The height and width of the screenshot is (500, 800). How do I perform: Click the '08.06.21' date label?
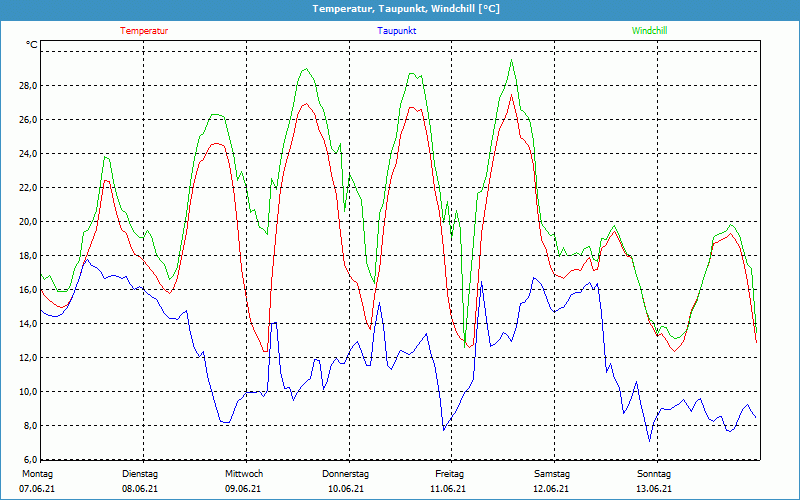(x=140, y=489)
